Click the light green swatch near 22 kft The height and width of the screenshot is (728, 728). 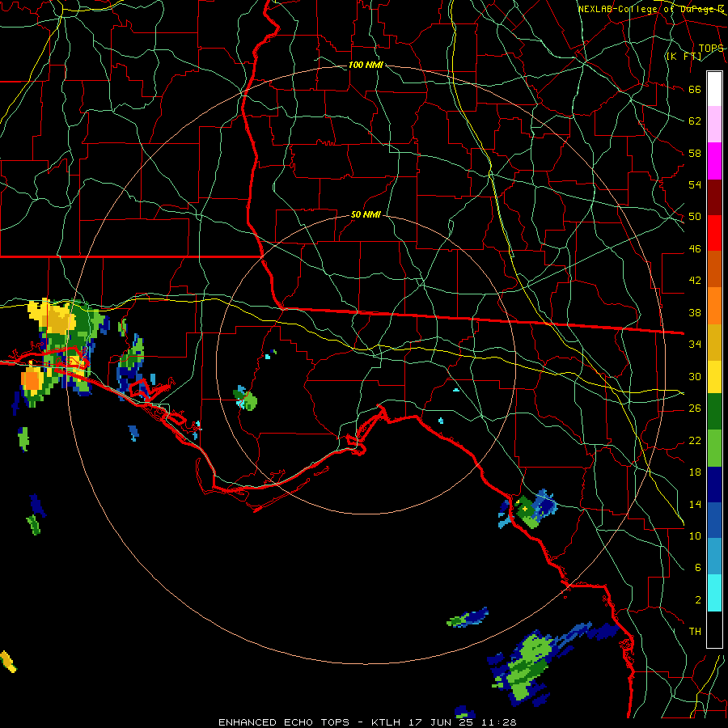[x=714, y=448]
